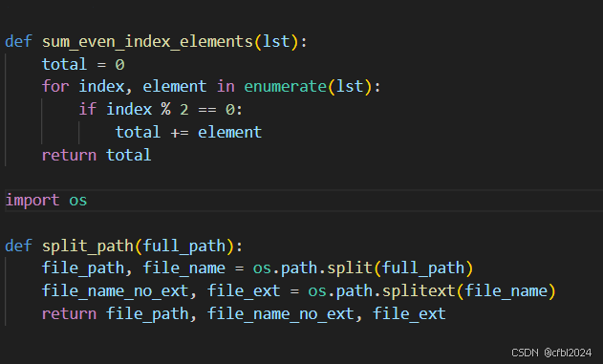This screenshot has width=603, height=364.
Task: Click the 'enumerate' call in for loop
Action: (286, 87)
